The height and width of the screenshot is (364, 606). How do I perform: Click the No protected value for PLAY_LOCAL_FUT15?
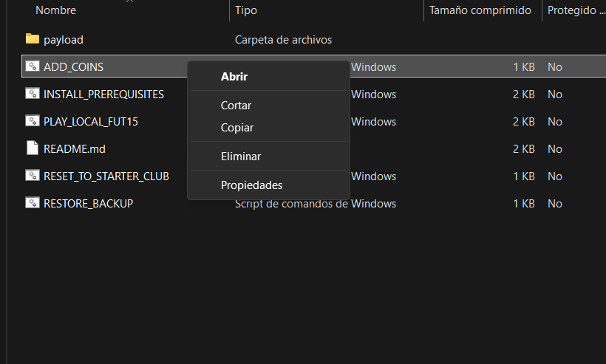(x=554, y=122)
